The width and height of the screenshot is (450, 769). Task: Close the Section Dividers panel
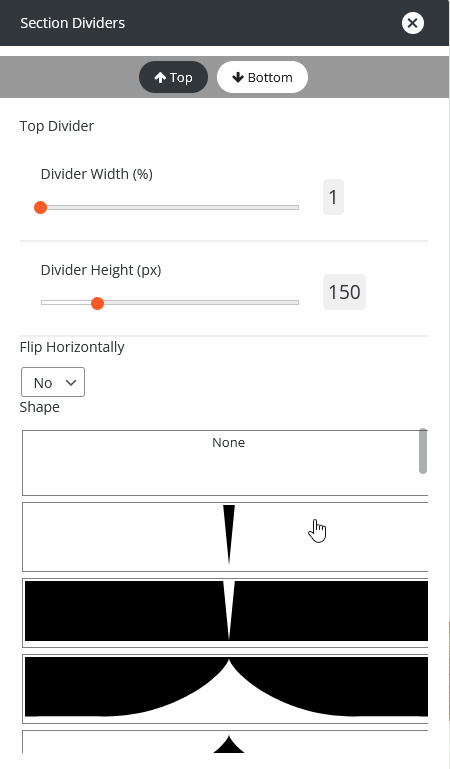[413, 23]
